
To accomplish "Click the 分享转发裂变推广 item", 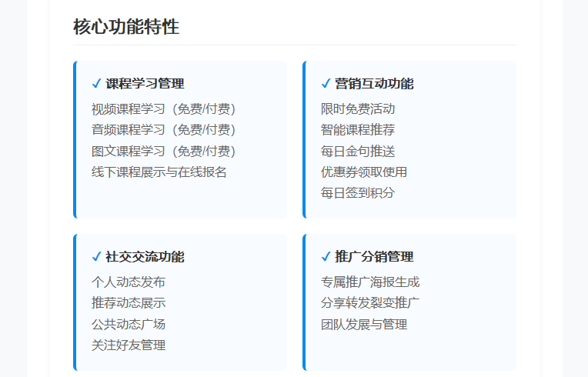I will 370,303.
